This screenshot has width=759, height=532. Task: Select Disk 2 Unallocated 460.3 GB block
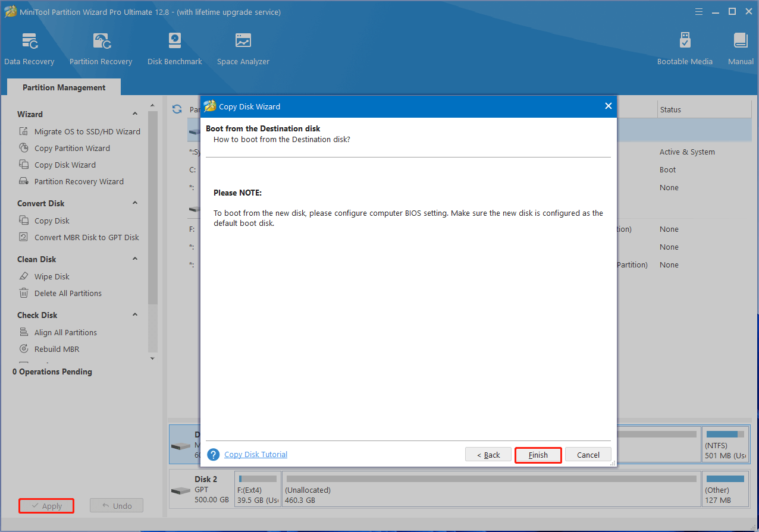(491, 489)
